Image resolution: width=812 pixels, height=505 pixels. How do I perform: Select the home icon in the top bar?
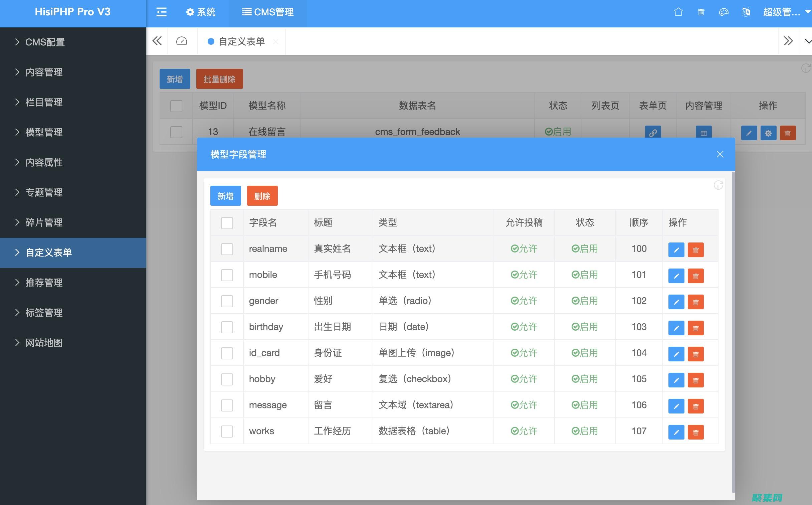679,12
